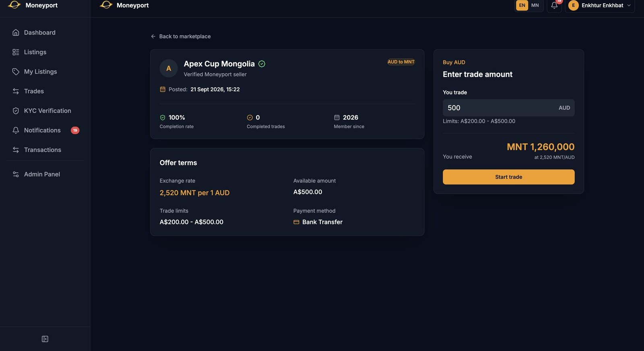Screen dimensions: 644x351
Task: Click the Buy AUD label
Action: click(x=454, y=62)
